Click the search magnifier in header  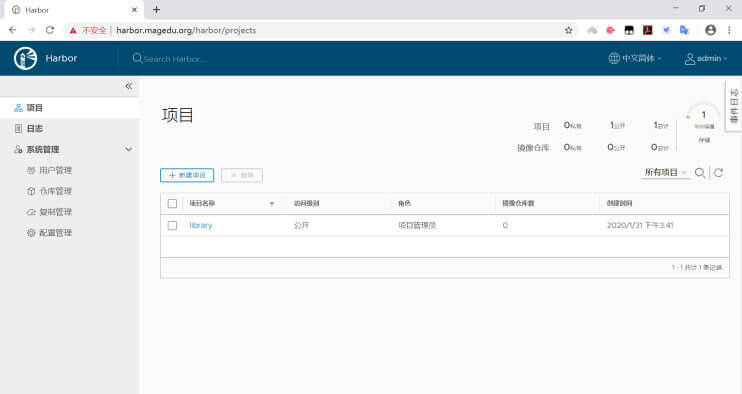(x=137, y=58)
